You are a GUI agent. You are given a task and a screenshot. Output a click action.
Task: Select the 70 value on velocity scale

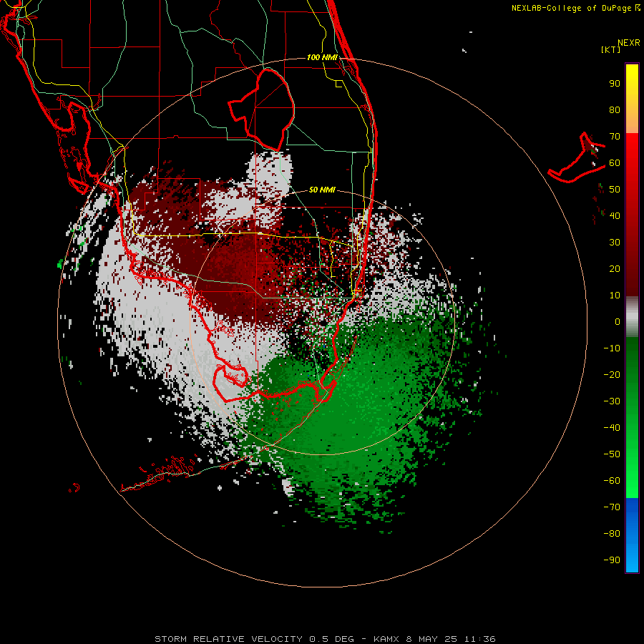tap(615, 137)
